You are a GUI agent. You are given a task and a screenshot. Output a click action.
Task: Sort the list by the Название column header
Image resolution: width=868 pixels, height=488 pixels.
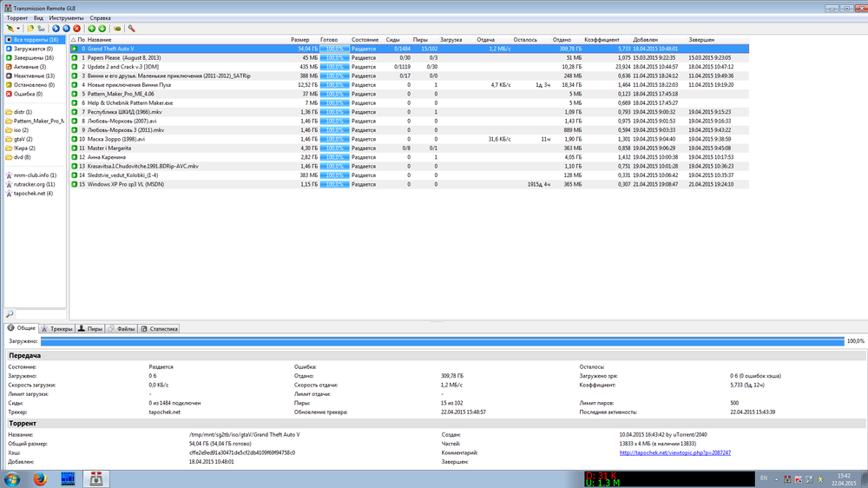pyautogui.click(x=100, y=40)
